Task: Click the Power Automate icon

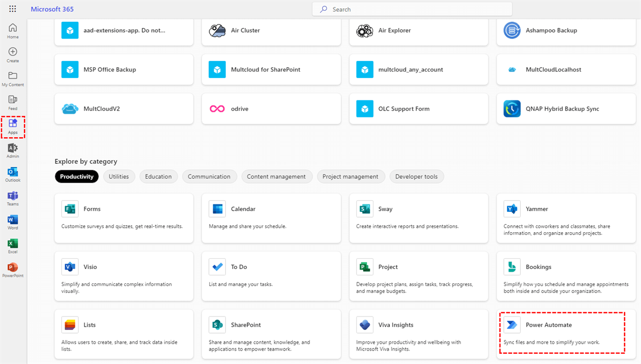Action: (x=512, y=325)
